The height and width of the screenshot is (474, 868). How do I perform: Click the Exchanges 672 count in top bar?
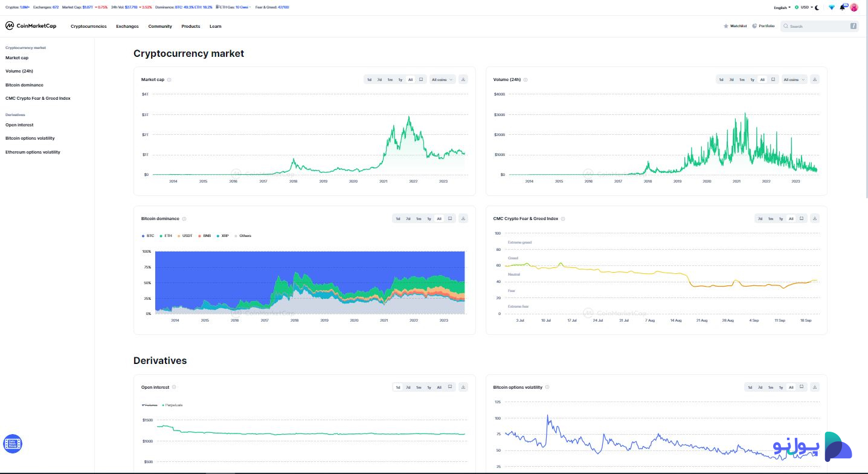coord(56,7)
